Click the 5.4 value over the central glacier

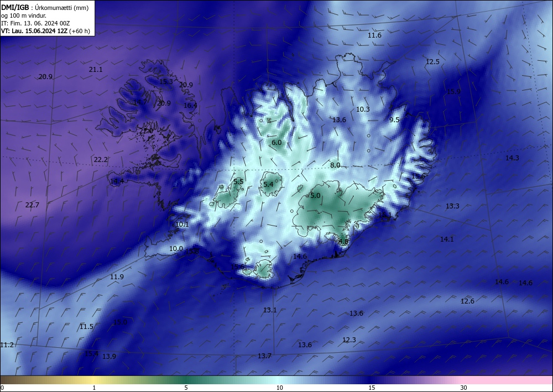coord(268,184)
